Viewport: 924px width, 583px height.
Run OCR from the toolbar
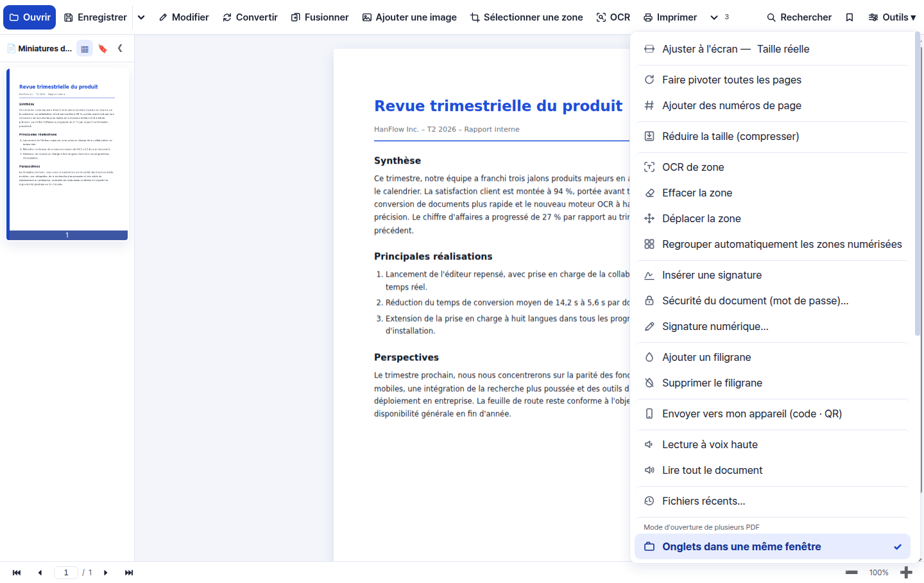(613, 17)
